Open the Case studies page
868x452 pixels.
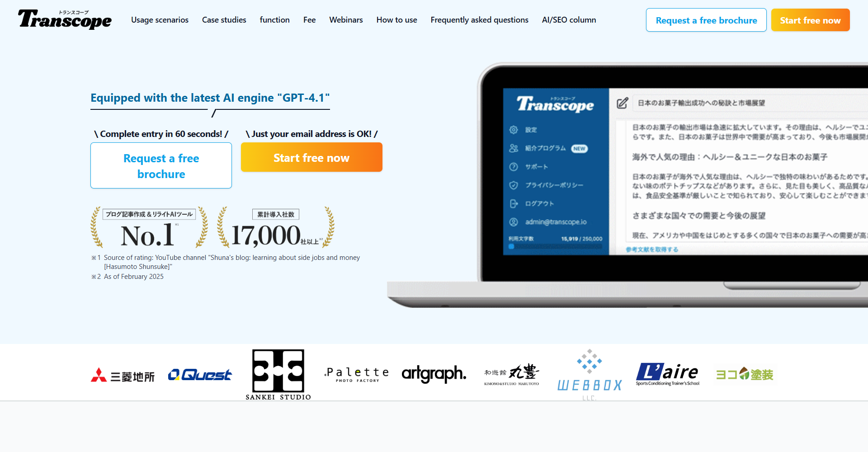224,20
